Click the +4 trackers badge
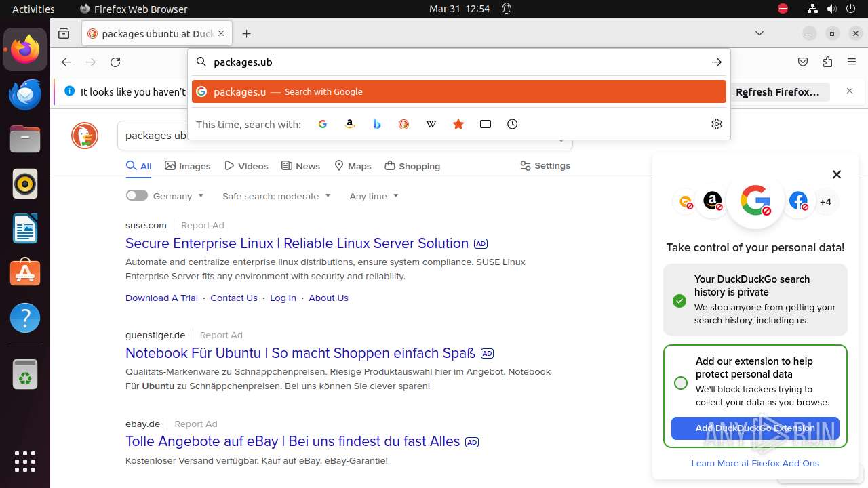 point(825,201)
